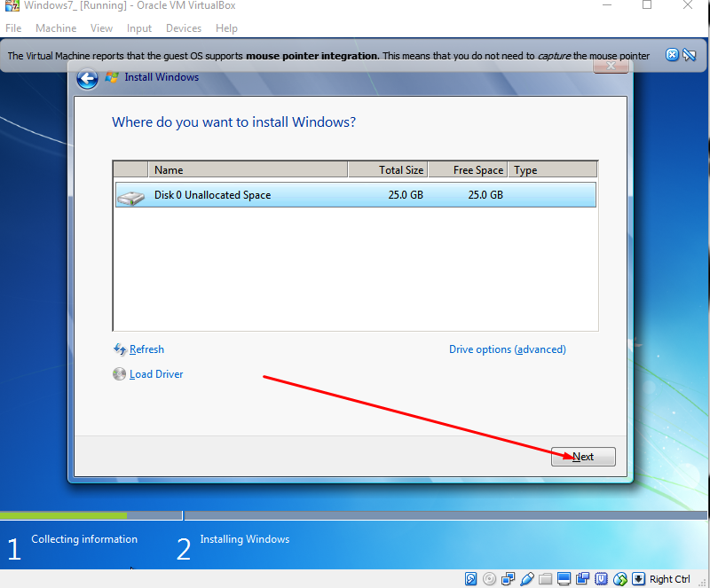Click the Collecting information step label
The width and height of the screenshot is (710, 588).
pos(84,538)
